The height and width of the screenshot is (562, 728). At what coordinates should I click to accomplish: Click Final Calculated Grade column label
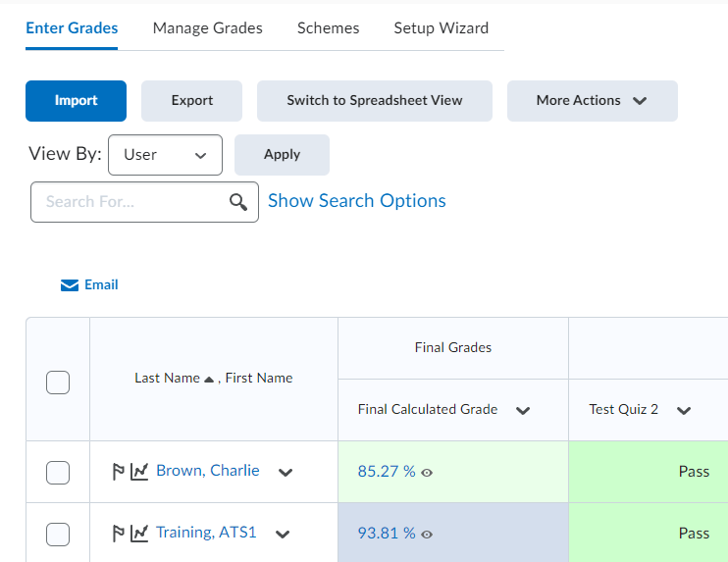tap(428, 409)
